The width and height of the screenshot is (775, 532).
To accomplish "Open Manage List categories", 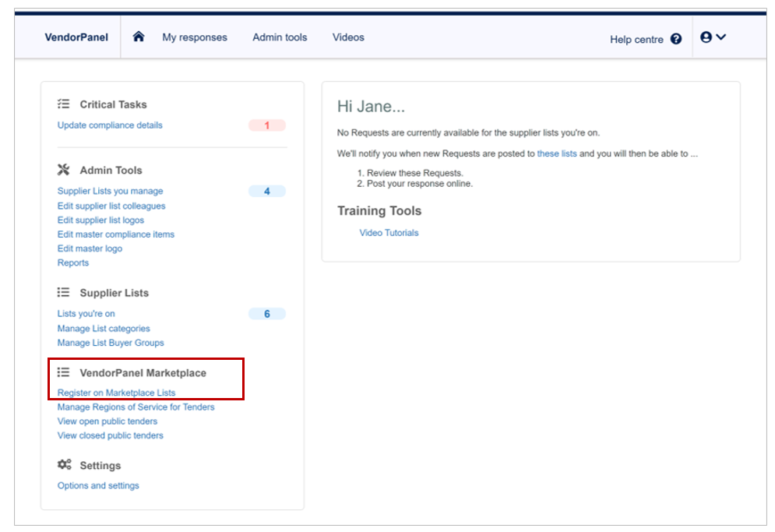I will tap(104, 328).
